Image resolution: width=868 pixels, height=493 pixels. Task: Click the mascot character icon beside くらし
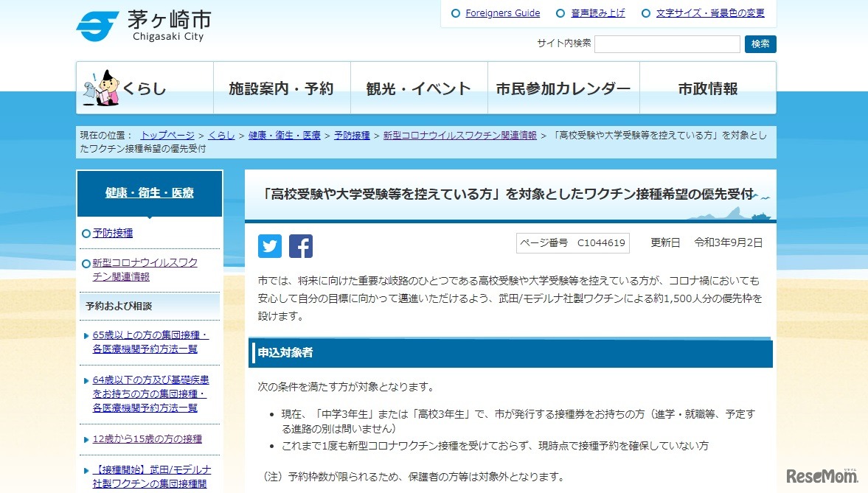pyautogui.click(x=102, y=88)
